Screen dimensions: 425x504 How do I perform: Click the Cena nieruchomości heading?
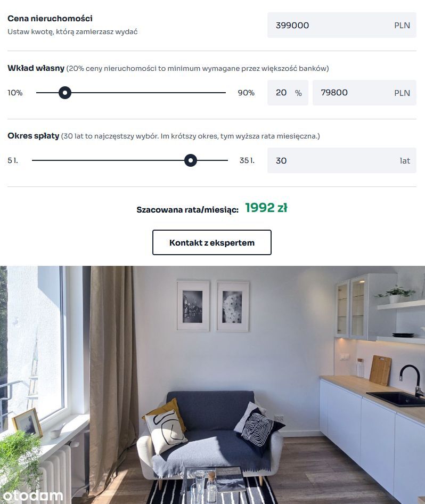50,18
